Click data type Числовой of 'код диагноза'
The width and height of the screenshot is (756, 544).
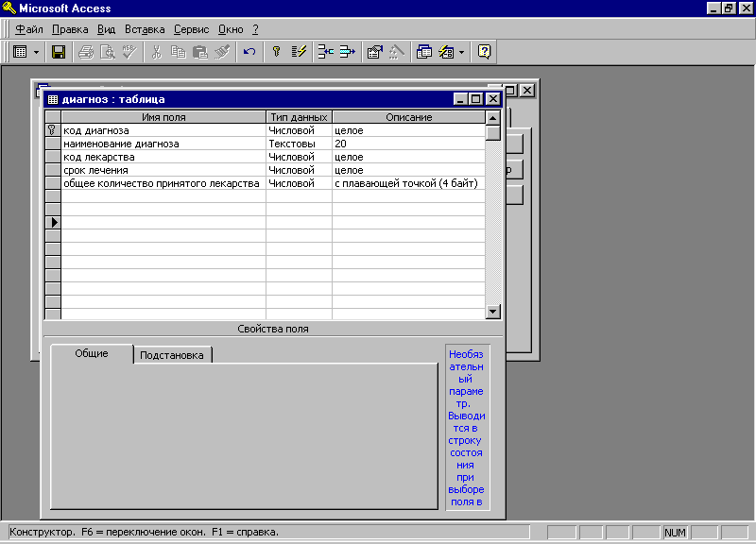299,130
